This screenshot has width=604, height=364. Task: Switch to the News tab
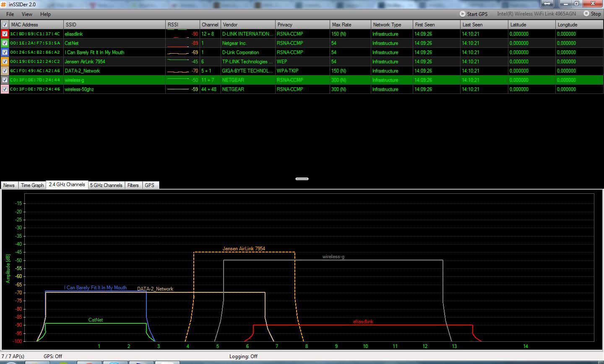tap(9, 185)
